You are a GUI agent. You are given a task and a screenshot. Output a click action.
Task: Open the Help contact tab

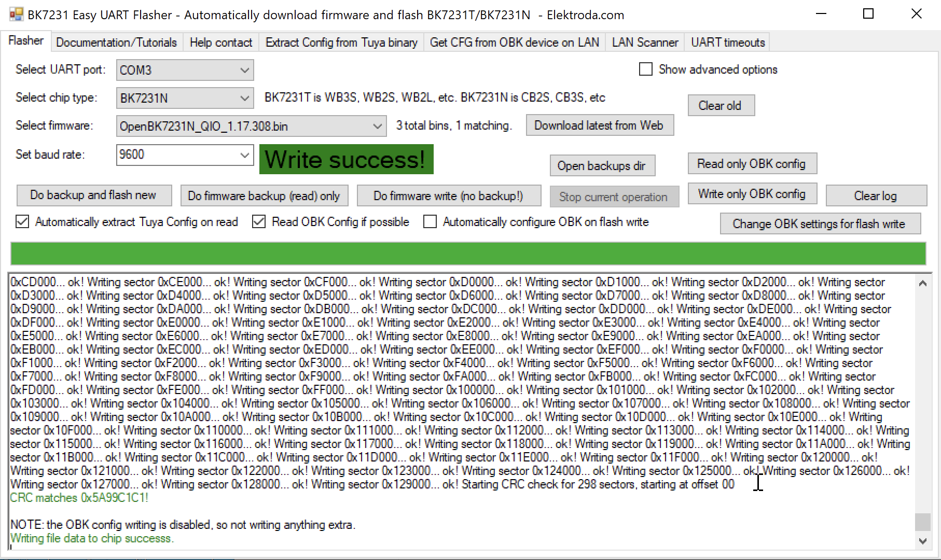221,43
